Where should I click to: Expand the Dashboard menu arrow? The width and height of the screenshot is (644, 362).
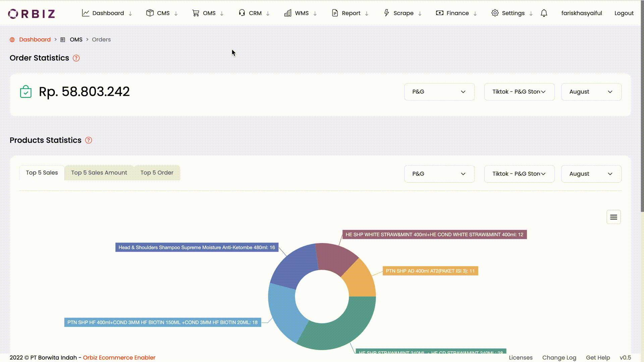(130, 13)
